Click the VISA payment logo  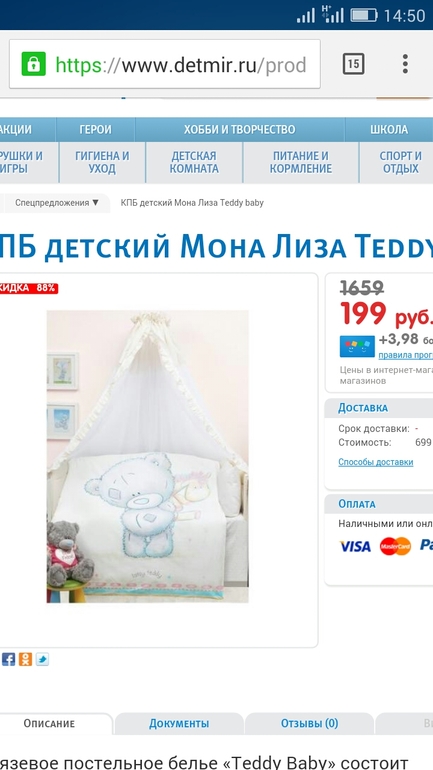(355, 546)
